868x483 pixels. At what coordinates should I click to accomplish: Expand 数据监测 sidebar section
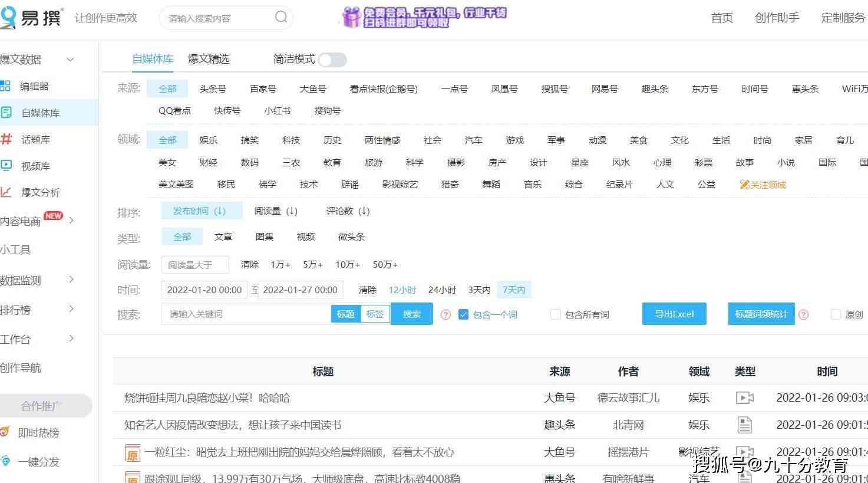pyautogui.click(x=71, y=280)
